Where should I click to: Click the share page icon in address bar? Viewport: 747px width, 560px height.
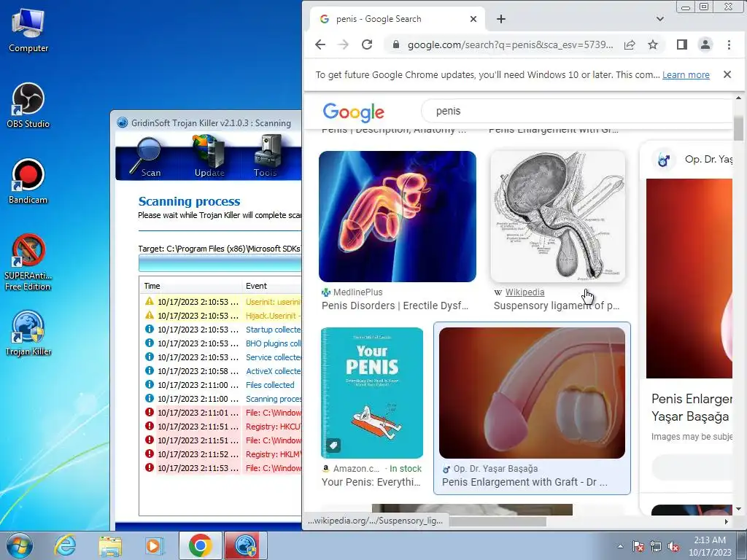coord(630,44)
